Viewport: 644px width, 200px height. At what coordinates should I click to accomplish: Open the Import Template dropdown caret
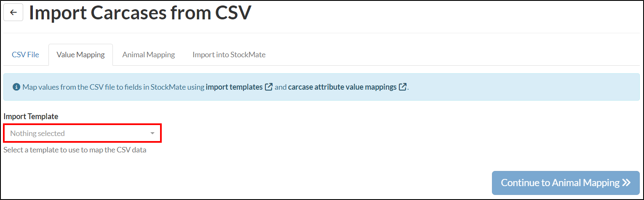click(152, 133)
